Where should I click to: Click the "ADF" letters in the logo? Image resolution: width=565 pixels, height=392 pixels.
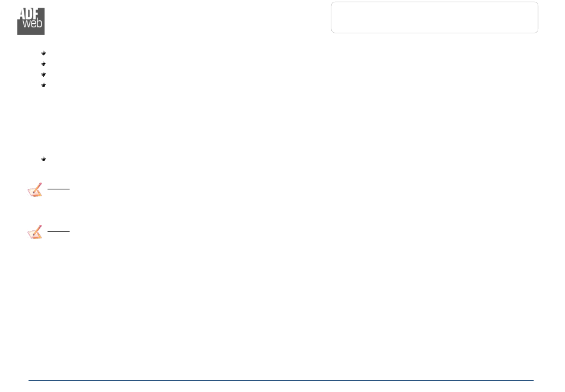(x=28, y=13)
